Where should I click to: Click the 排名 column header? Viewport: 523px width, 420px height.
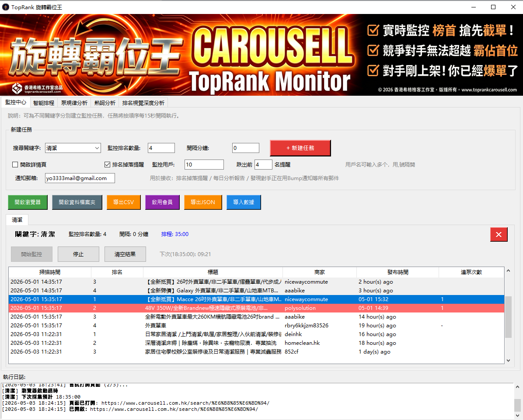(x=117, y=272)
